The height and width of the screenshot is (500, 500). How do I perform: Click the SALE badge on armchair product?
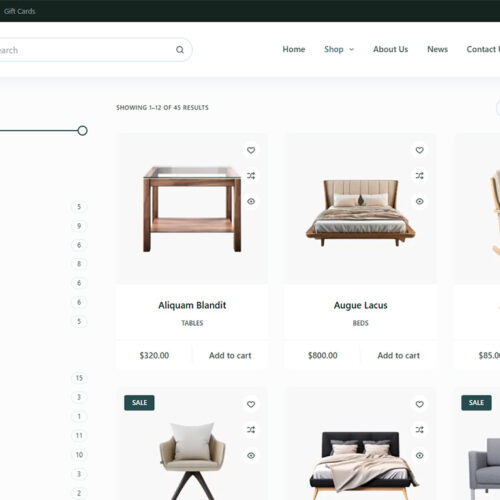(x=139, y=403)
